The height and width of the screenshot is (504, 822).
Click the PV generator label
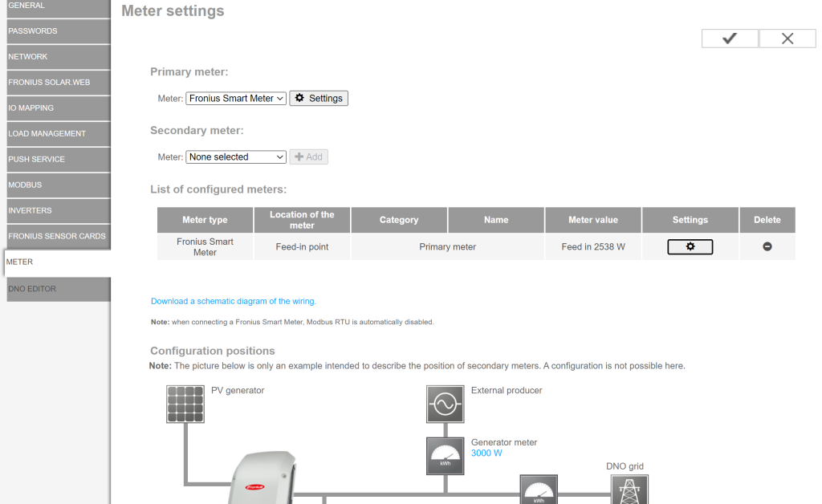[238, 390]
